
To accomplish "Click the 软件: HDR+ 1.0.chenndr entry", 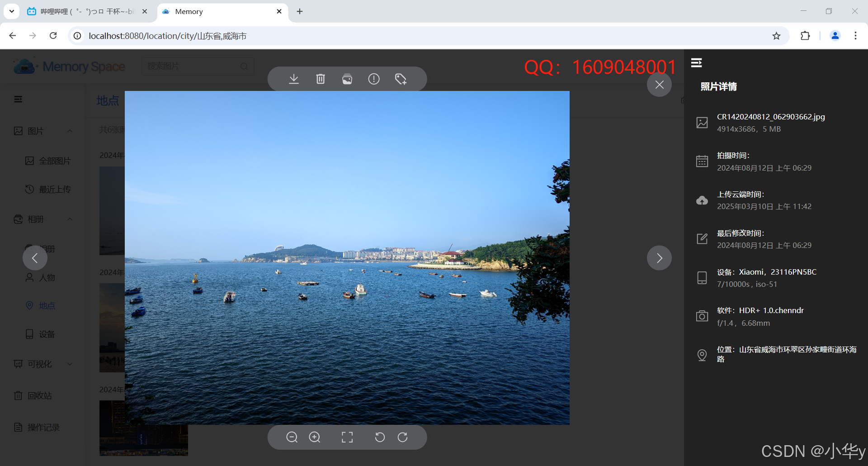I will 760,310.
